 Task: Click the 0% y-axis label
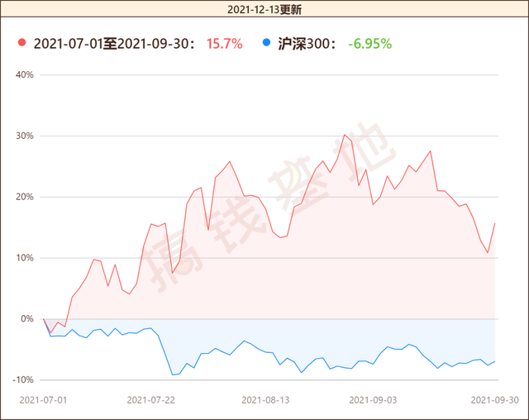(x=27, y=319)
